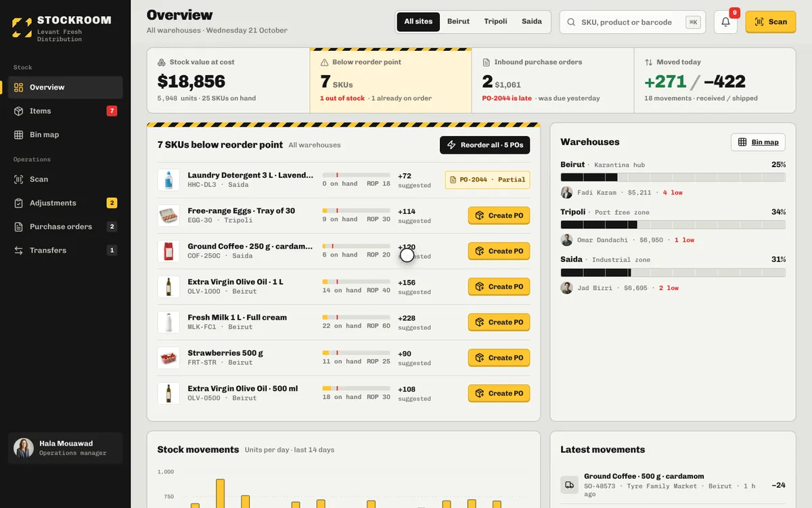Create PO for Extra Virgin Olive Oil 1 L
The image size is (812, 508).
[x=499, y=287]
